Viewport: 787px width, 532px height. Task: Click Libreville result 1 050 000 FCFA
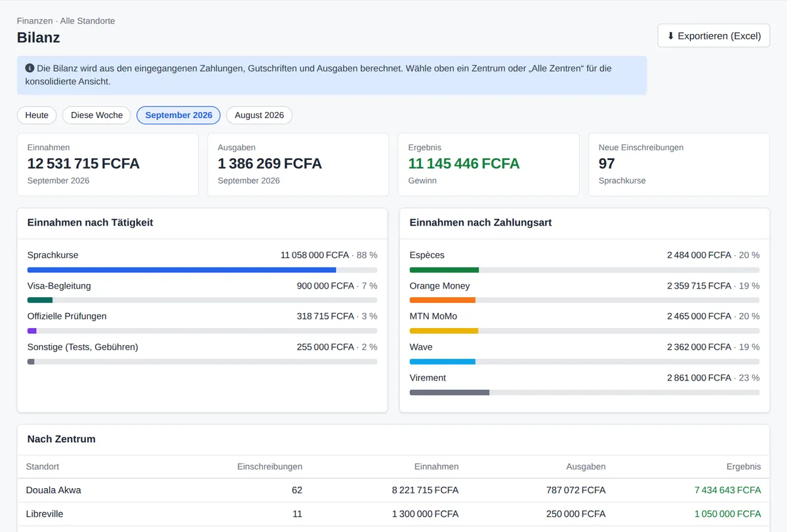click(x=728, y=514)
